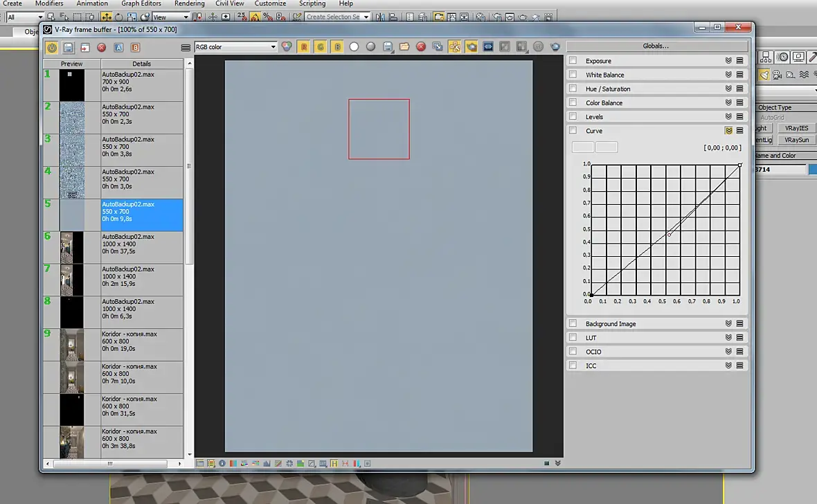Toggle the green channel button

pos(321,47)
